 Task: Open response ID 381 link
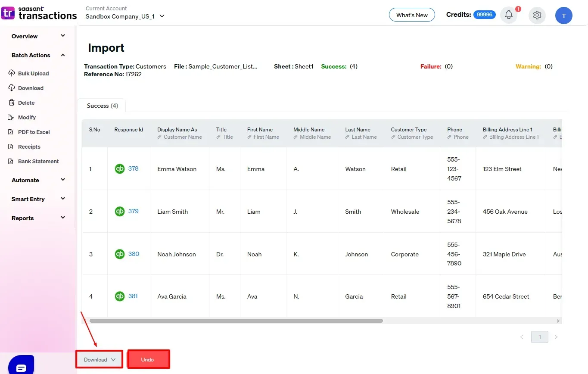pos(133,296)
